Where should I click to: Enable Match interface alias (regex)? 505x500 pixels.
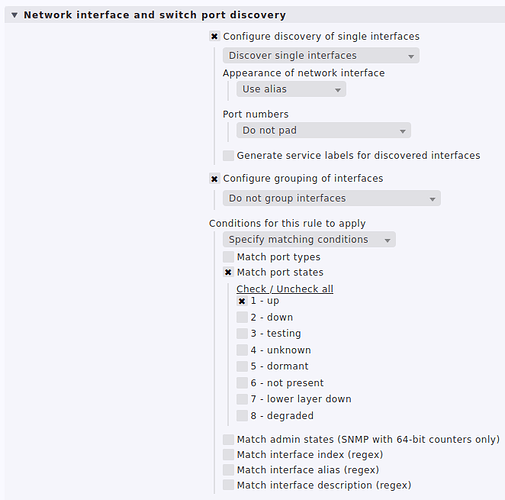tap(228, 470)
